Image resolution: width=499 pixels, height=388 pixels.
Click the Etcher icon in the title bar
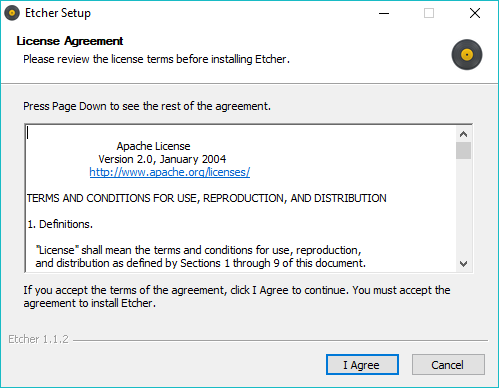tap(12, 13)
